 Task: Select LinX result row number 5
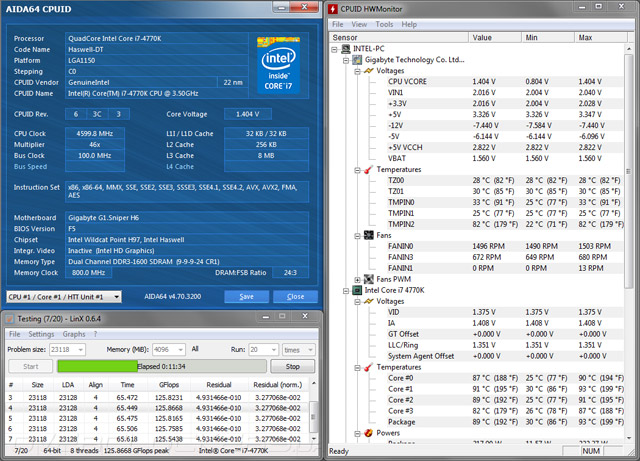158,418
